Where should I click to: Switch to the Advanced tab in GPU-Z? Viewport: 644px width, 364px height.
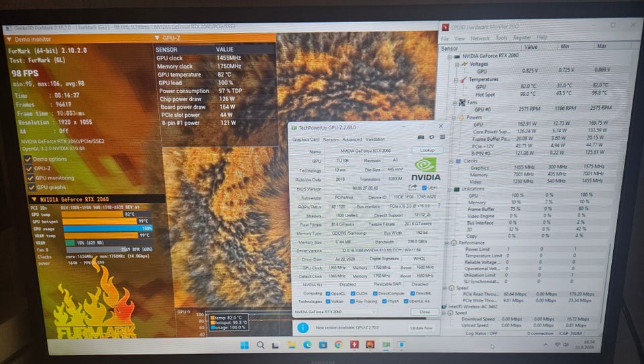coord(352,139)
